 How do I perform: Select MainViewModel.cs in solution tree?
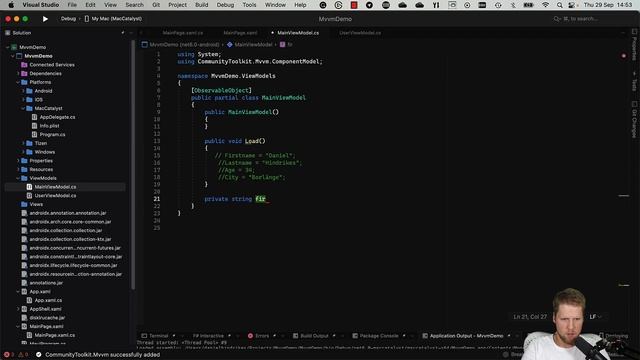[x=55, y=187]
